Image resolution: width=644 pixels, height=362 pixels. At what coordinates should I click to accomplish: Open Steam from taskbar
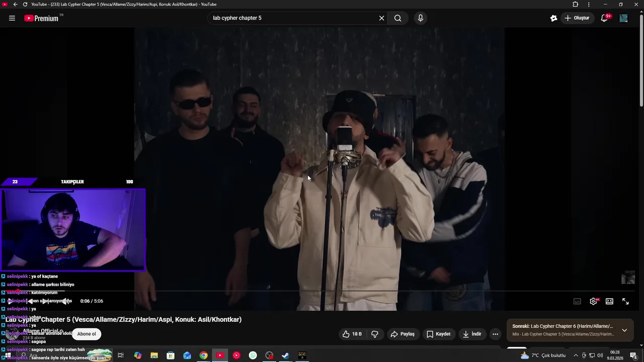(285, 355)
